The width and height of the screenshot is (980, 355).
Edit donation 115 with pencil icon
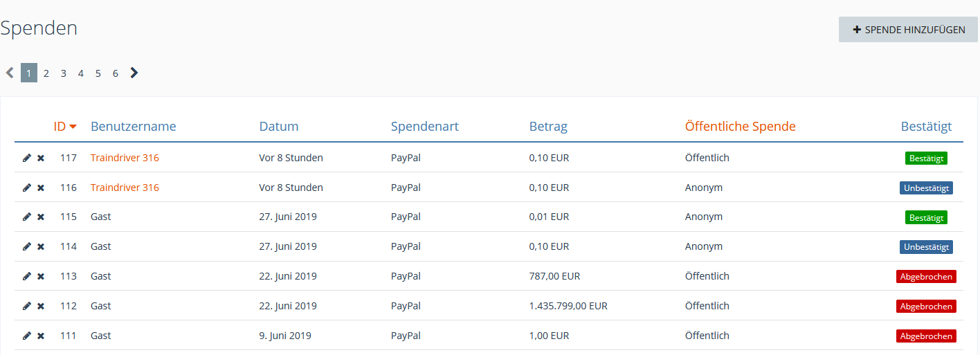[x=27, y=217]
